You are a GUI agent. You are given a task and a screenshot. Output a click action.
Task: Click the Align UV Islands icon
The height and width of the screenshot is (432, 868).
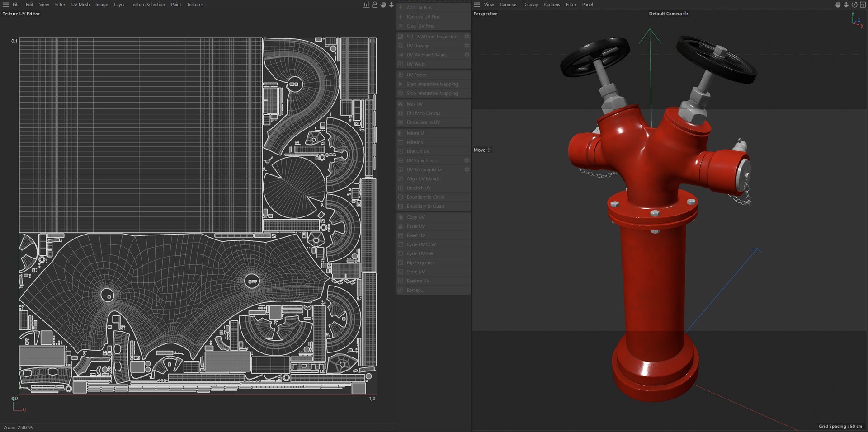tap(401, 178)
